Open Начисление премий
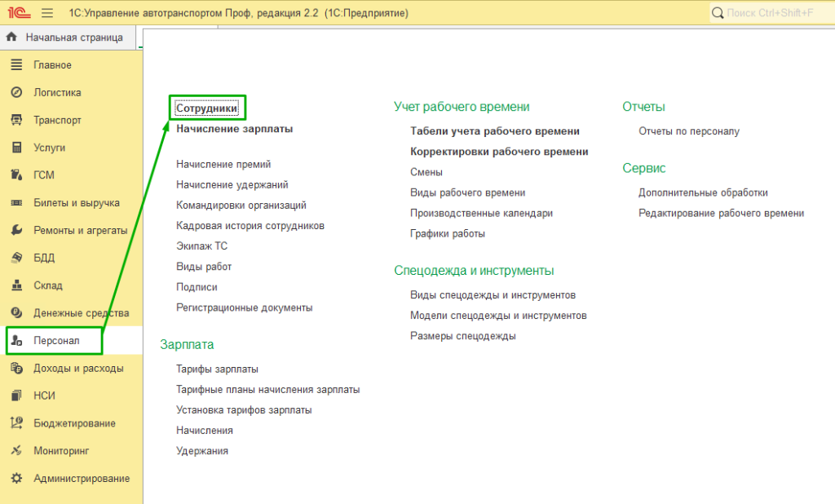The width and height of the screenshot is (835, 504). [223, 164]
